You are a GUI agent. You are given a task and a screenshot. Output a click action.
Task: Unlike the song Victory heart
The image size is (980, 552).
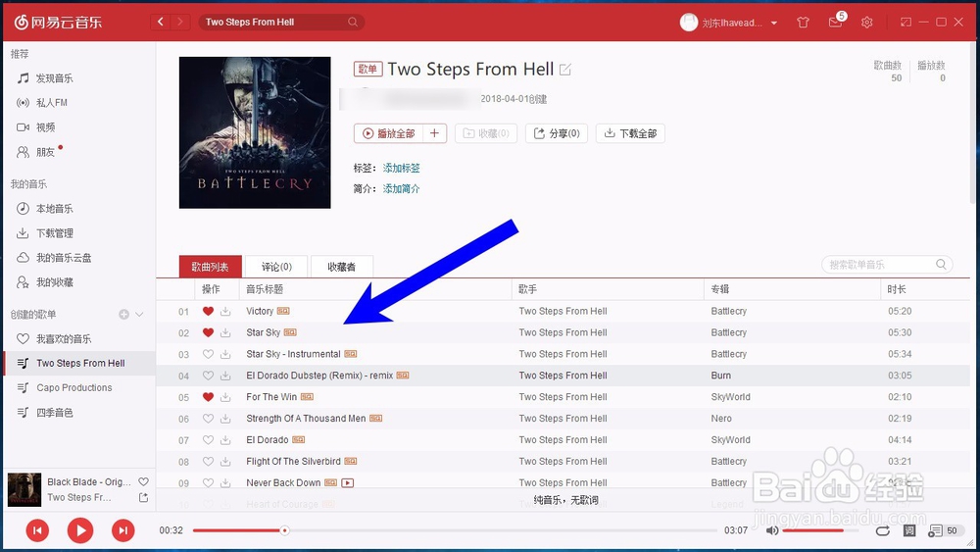pos(208,312)
